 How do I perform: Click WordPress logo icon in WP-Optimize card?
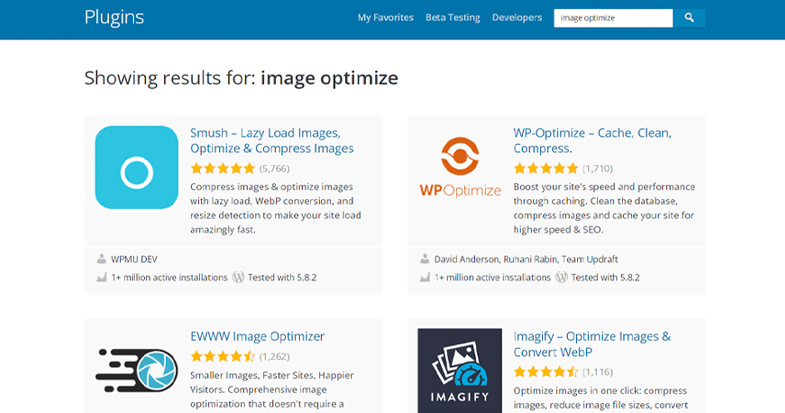tap(562, 277)
